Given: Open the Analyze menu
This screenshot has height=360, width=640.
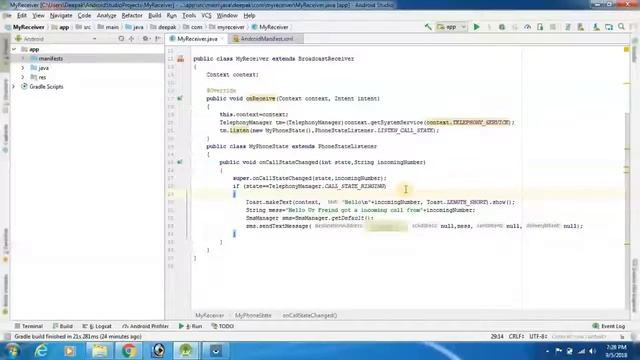Looking at the screenshot, I should click(107, 16).
